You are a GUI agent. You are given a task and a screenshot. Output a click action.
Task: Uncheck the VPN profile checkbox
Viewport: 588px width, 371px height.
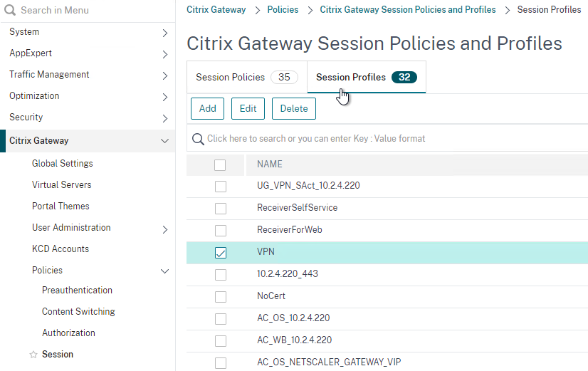(x=221, y=253)
